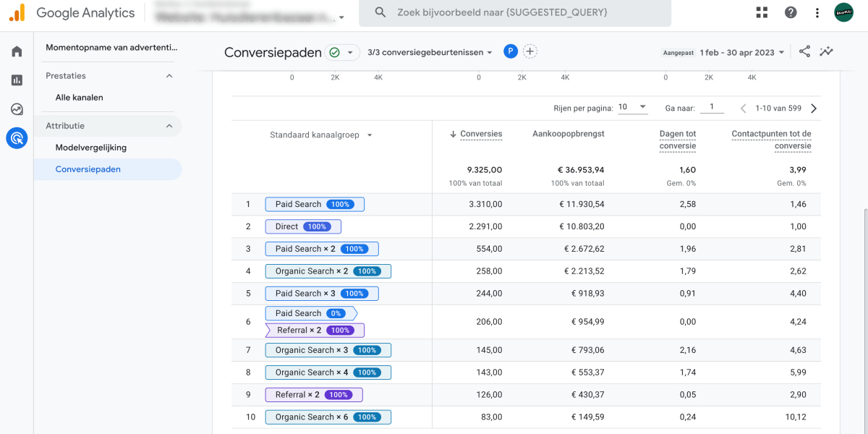
Task: Collapse the Prestaties section
Action: pyautogui.click(x=169, y=76)
